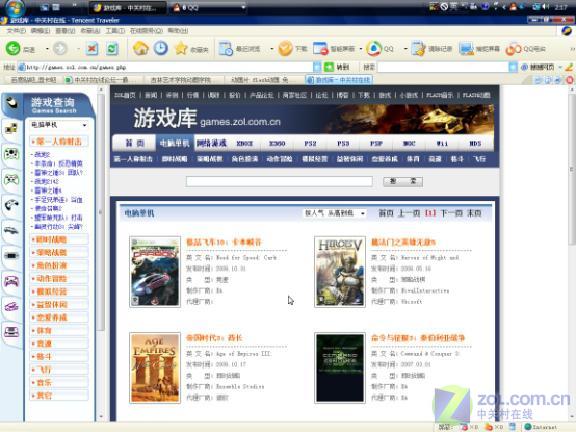Open the Need for Speed Carbon title link
576x432 pixels.
coord(224,242)
